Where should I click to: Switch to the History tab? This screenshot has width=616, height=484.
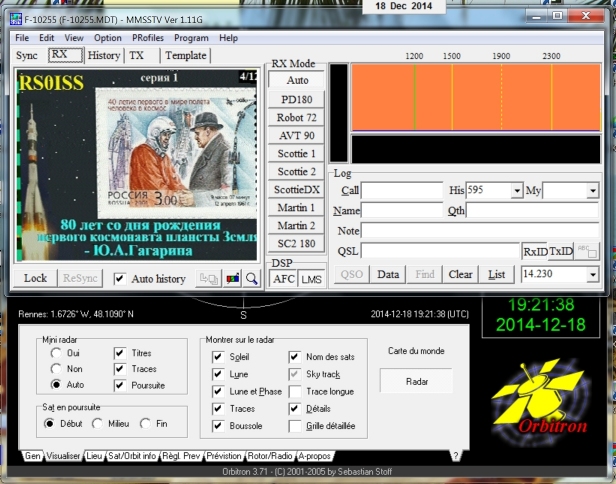click(x=104, y=56)
